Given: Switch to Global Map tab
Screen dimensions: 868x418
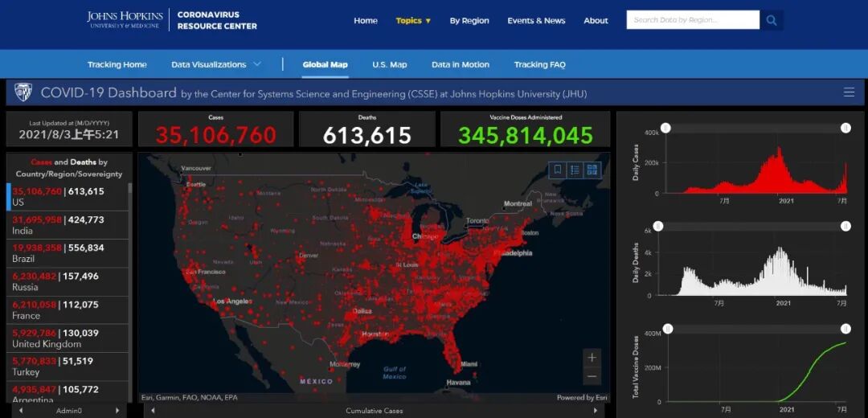Looking at the screenshot, I should (x=325, y=64).
